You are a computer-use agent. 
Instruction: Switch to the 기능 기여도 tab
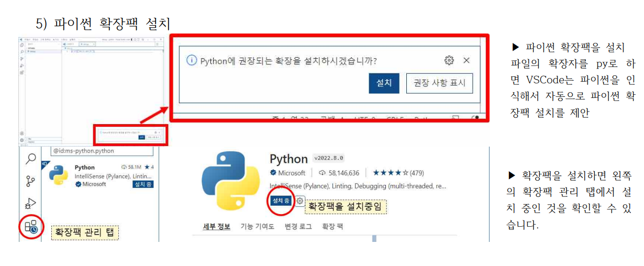257,227
